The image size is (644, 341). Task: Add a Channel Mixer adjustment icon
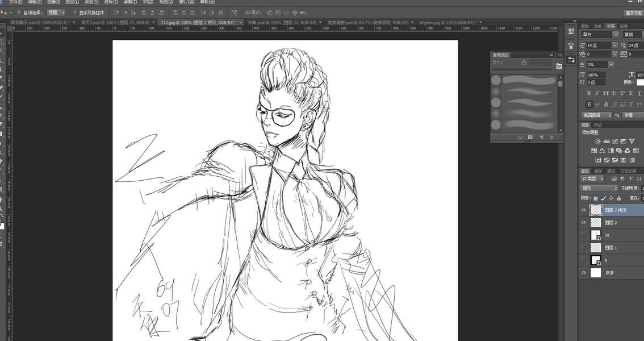628,151
